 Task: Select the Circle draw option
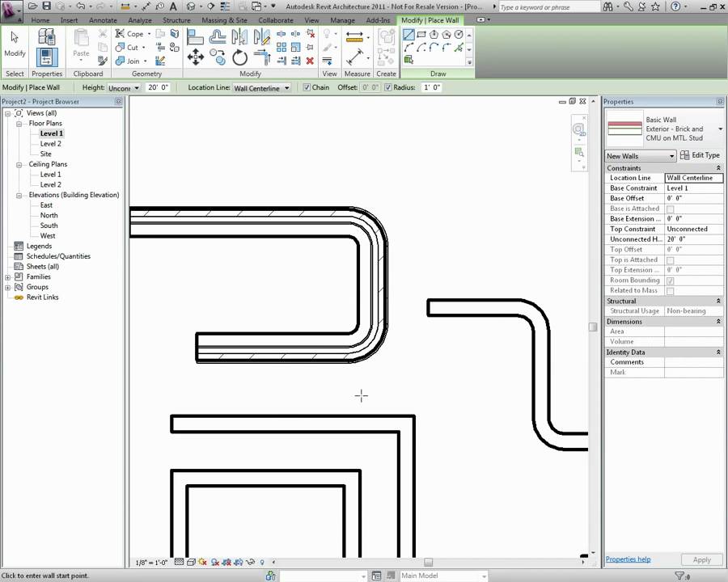pos(459,34)
